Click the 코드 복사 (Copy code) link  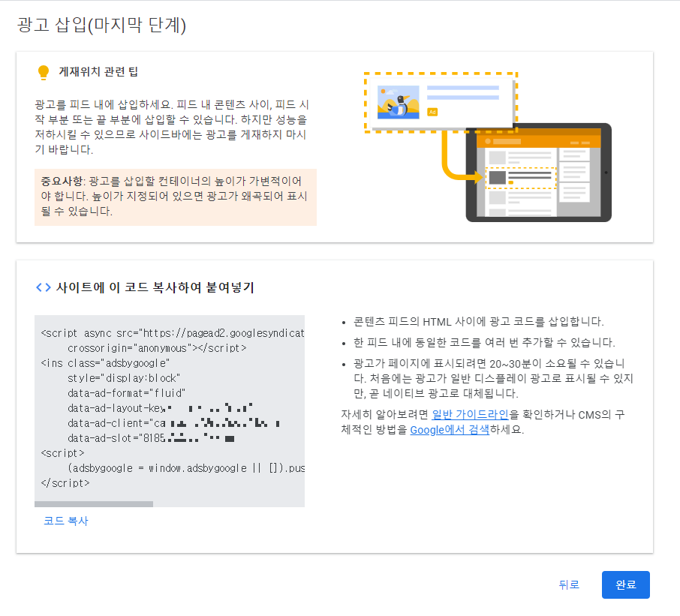[66, 521]
